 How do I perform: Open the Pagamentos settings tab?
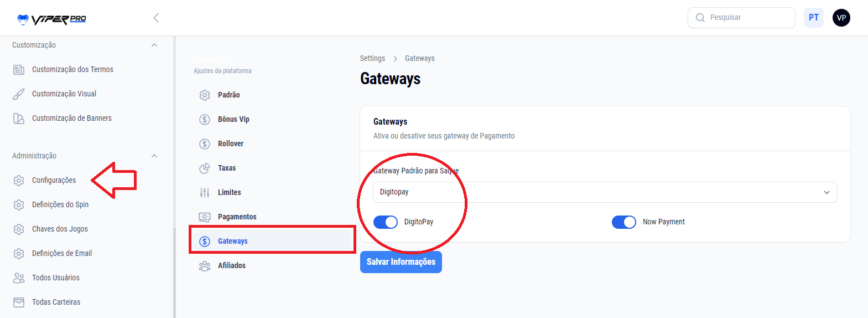coord(237,217)
